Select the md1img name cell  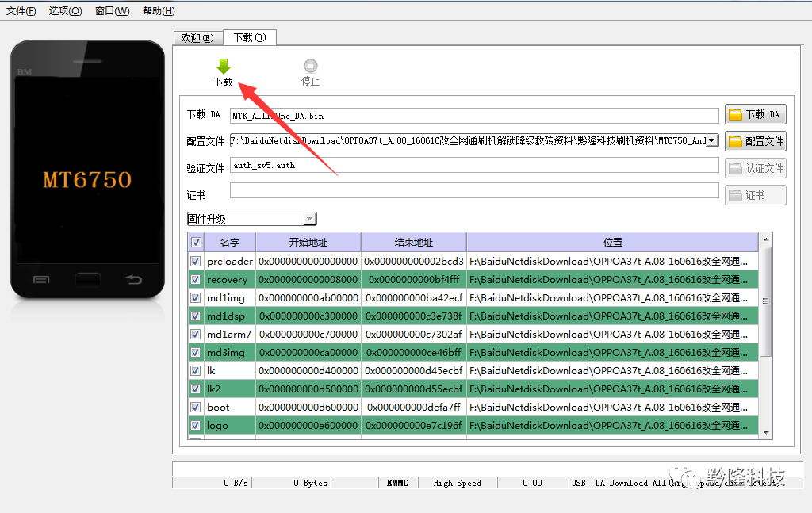[230, 297]
